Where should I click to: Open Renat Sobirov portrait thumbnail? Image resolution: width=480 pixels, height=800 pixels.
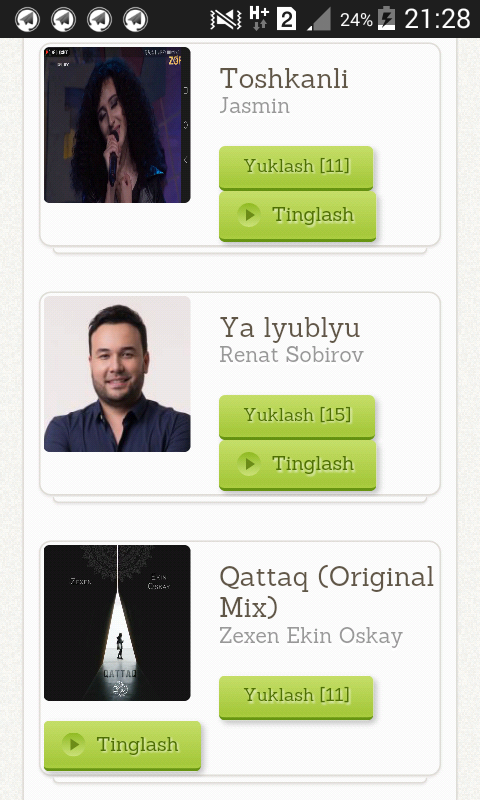click(x=117, y=374)
